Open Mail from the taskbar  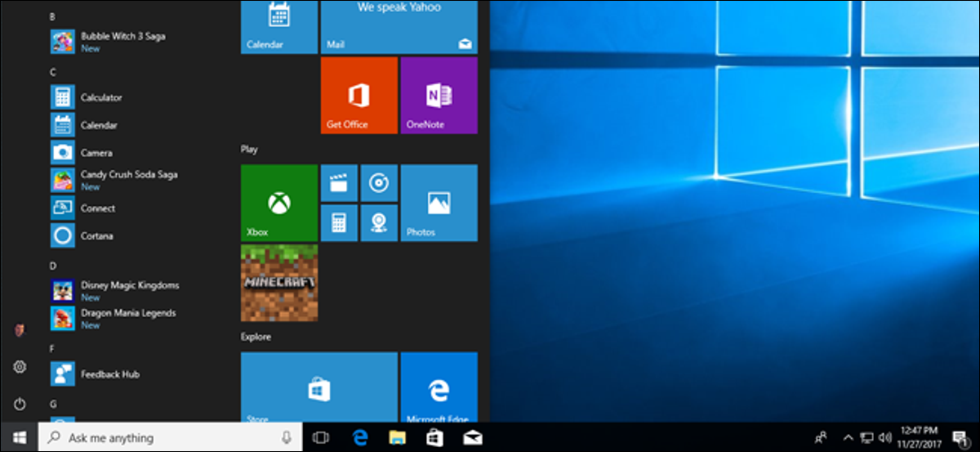click(474, 437)
